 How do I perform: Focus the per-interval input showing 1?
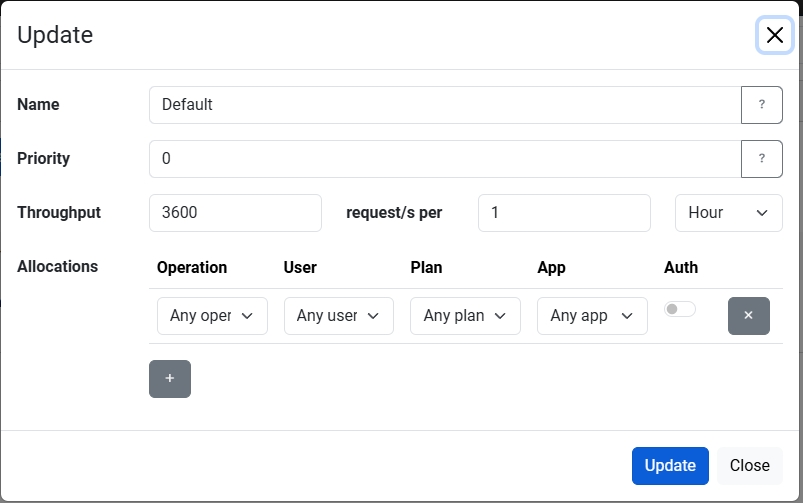(x=564, y=213)
